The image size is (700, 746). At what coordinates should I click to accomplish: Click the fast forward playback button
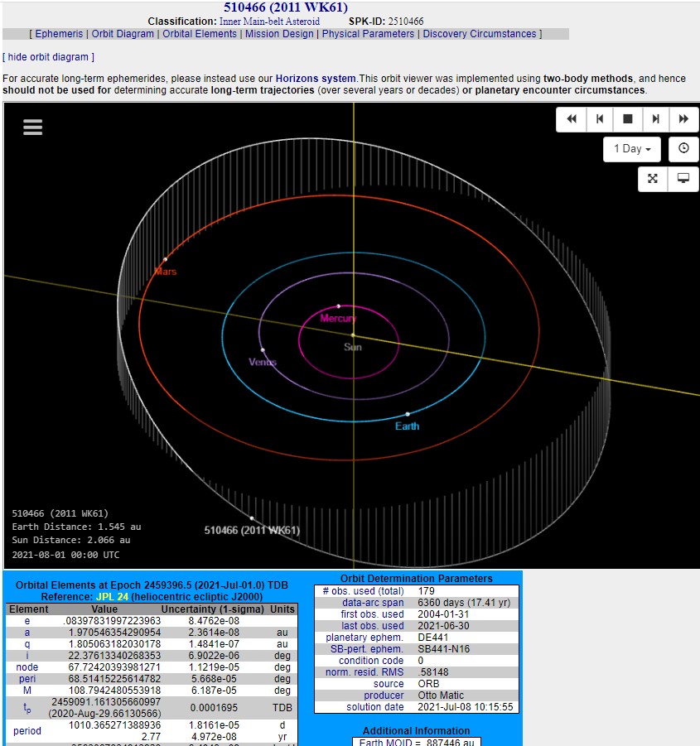(x=683, y=119)
